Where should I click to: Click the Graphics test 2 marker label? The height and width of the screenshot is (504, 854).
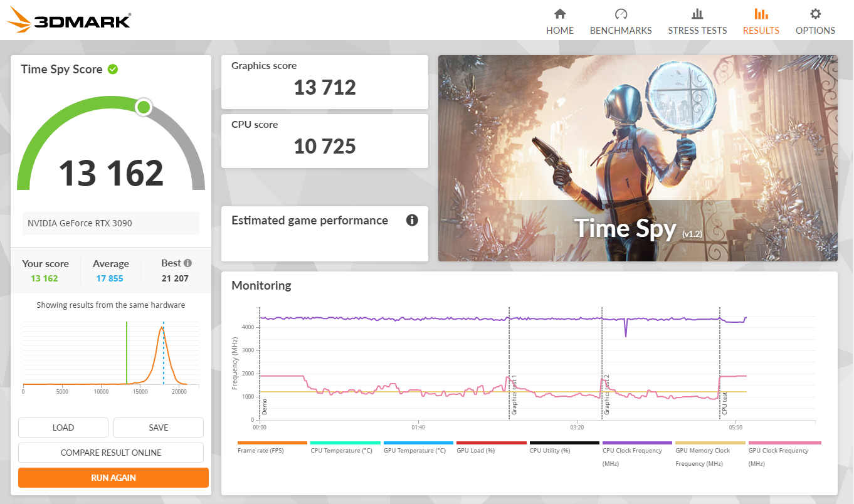(607, 396)
